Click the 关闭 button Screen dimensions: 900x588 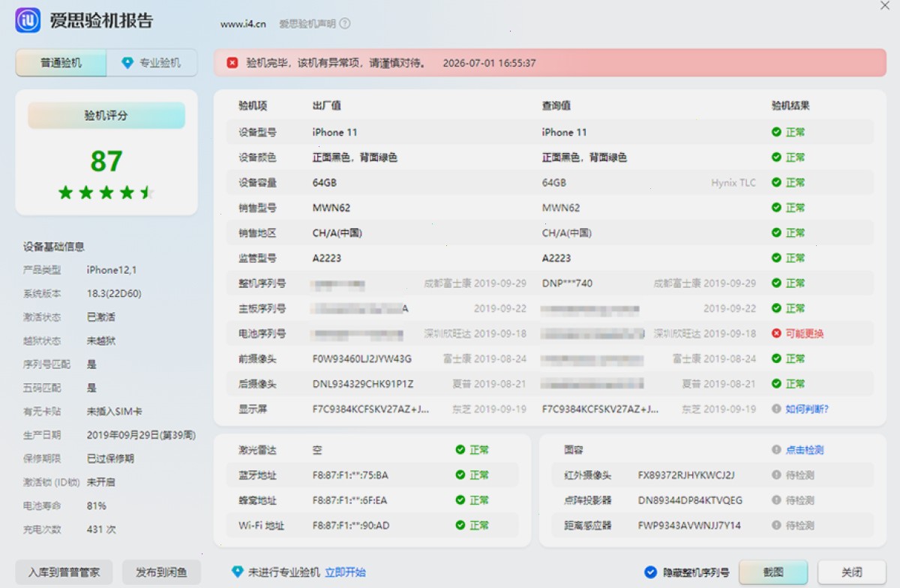(851, 572)
